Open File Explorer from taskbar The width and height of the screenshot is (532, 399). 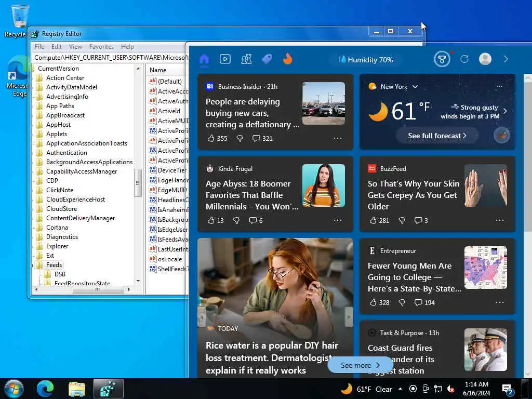77,389
